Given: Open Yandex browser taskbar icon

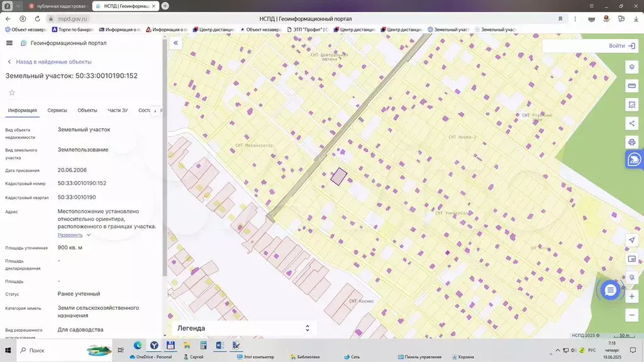Looking at the screenshot, I should coord(154,346).
